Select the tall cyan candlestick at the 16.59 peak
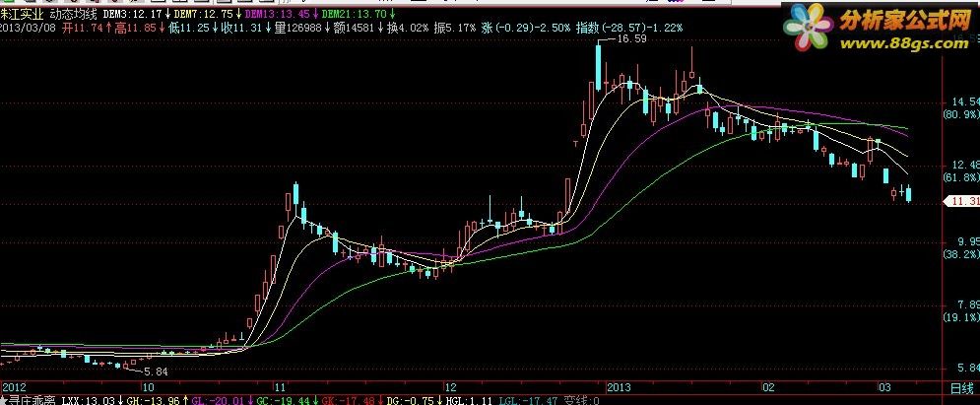Viewport: 980px width, 405px height. (598, 67)
